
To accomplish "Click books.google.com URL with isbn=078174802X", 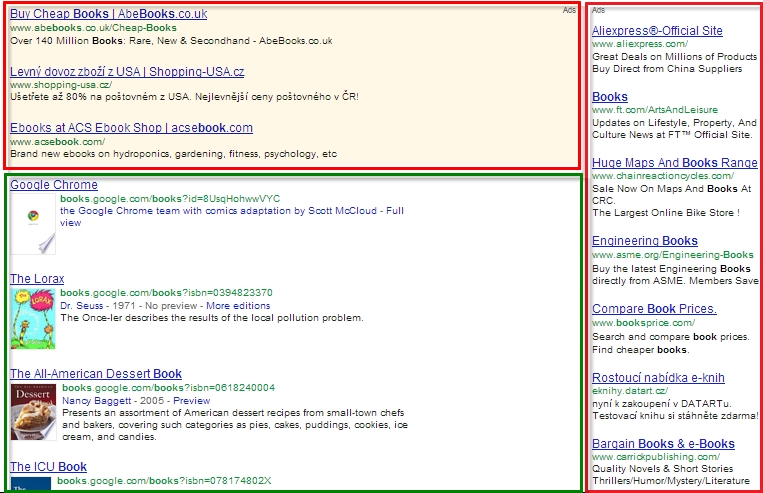I will [x=164, y=480].
